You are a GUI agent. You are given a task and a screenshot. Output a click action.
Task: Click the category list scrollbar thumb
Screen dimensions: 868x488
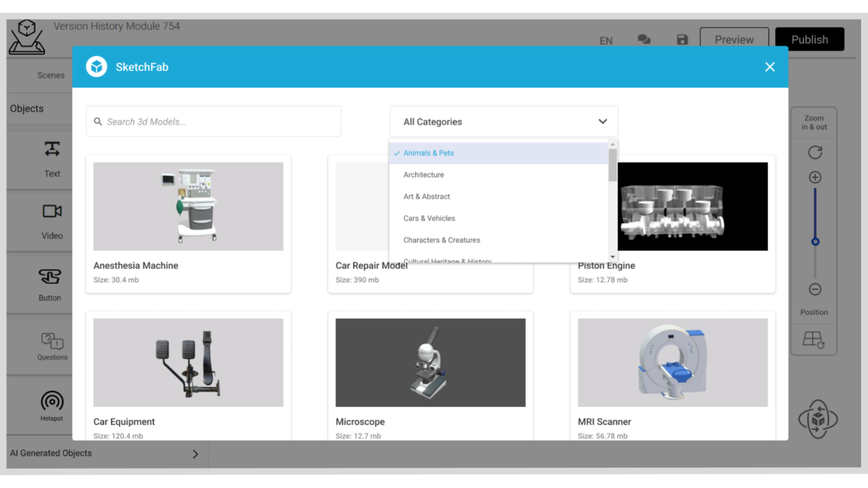coord(613,165)
